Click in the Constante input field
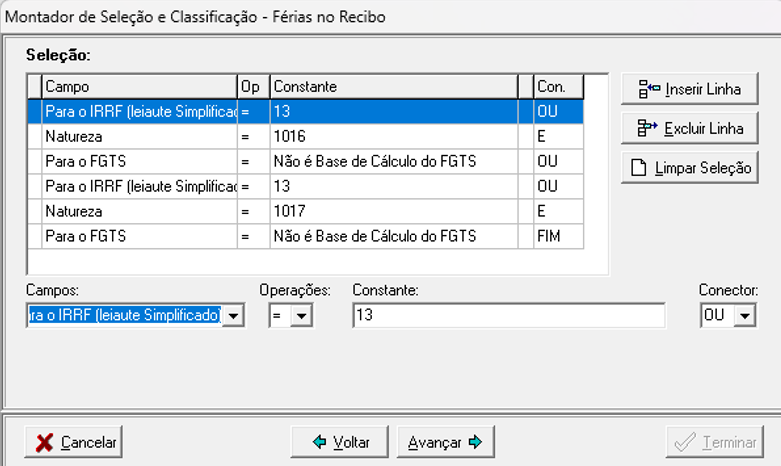781x466 pixels. point(508,316)
